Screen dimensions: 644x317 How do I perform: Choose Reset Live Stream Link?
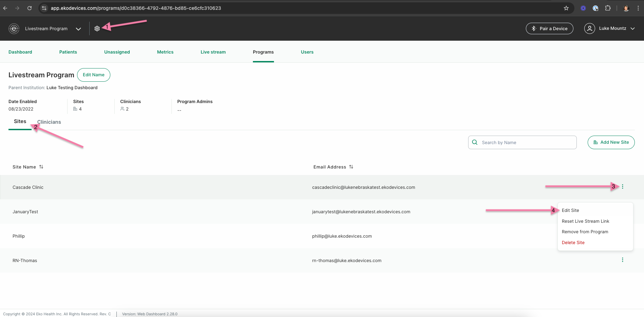(x=586, y=221)
